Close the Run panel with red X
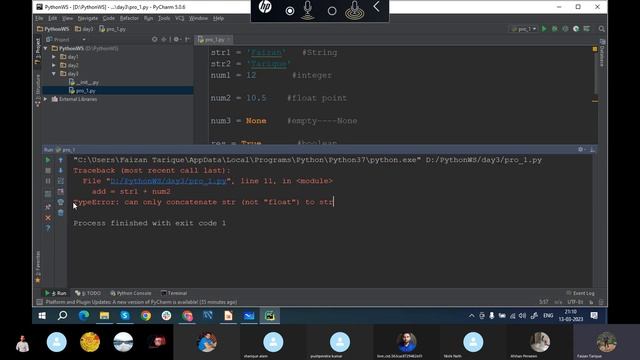This screenshot has height=360, width=640. (48, 218)
